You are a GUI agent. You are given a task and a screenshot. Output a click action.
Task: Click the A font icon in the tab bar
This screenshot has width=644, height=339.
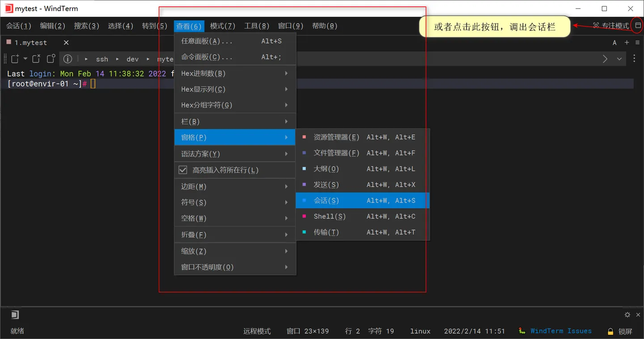click(614, 42)
